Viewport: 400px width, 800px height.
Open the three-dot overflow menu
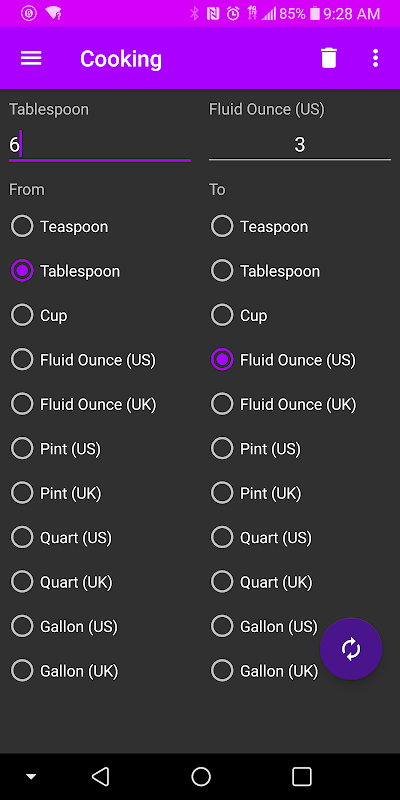pyautogui.click(x=376, y=58)
